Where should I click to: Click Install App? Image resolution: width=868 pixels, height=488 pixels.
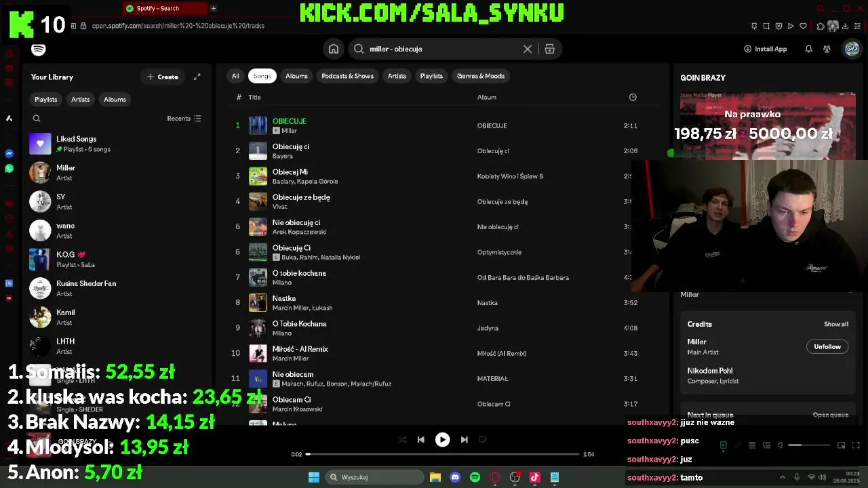pos(765,49)
